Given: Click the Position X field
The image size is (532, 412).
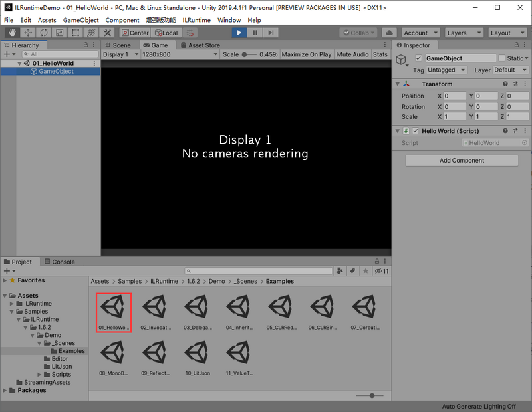Looking at the screenshot, I should point(455,96).
